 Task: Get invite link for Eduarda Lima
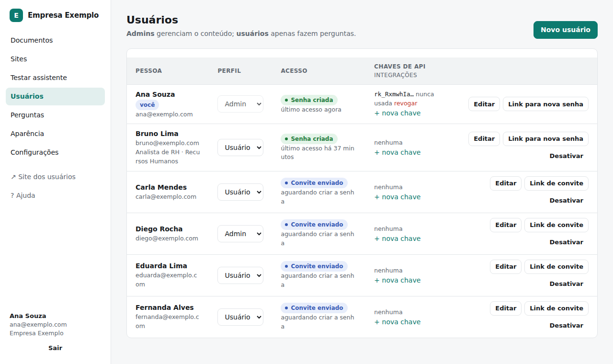point(556,267)
